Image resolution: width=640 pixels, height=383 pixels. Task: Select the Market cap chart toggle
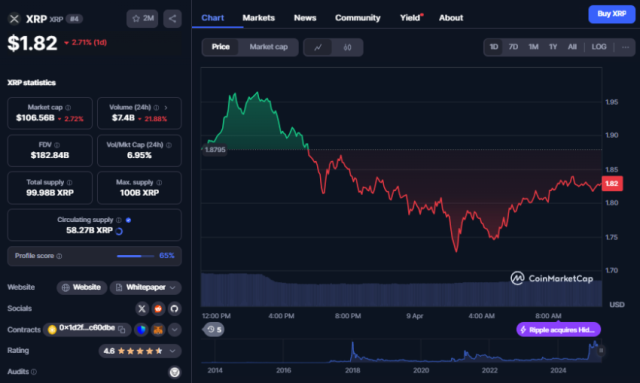269,47
